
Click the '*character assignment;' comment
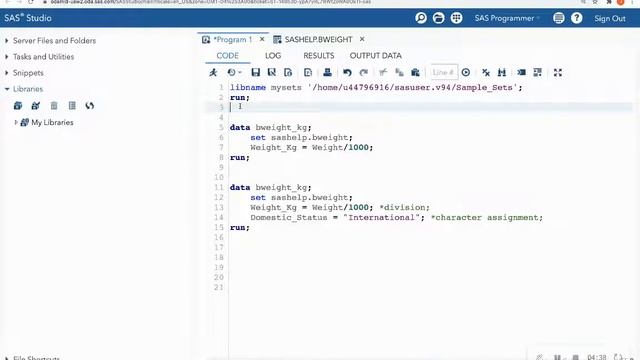[487, 218]
